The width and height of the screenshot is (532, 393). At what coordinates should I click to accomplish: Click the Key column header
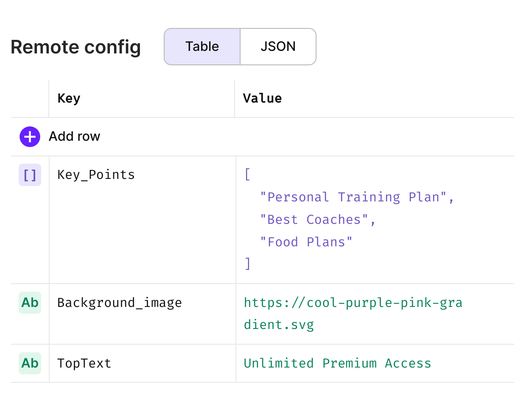tap(69, 98)
